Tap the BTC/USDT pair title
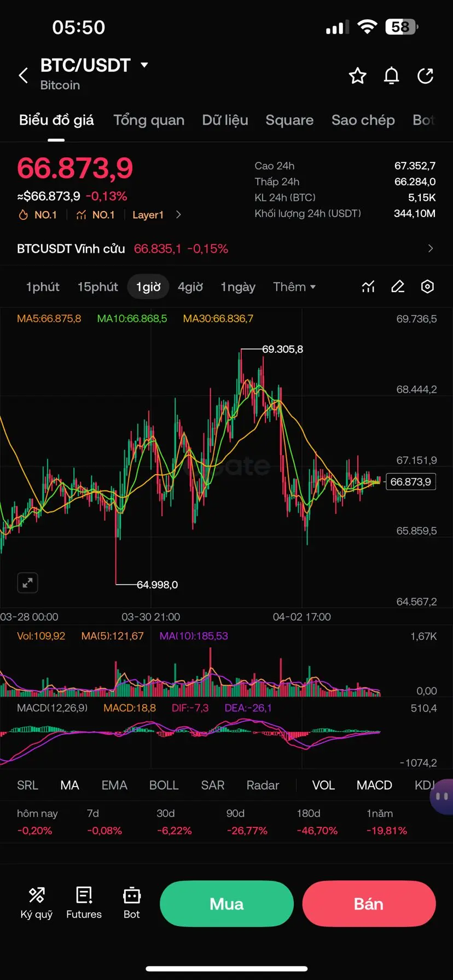The image size is (453, 980). [85, 66]
